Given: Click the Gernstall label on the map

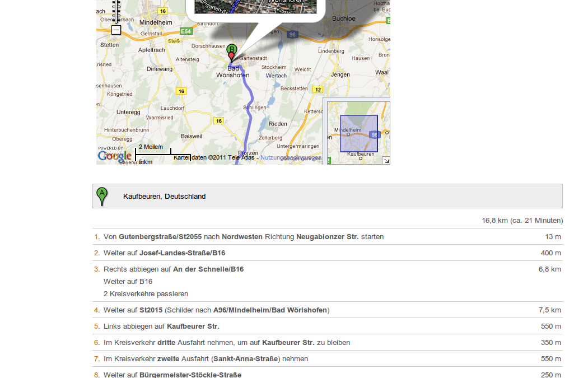Looking at the screenshot, I should point(151,34).
